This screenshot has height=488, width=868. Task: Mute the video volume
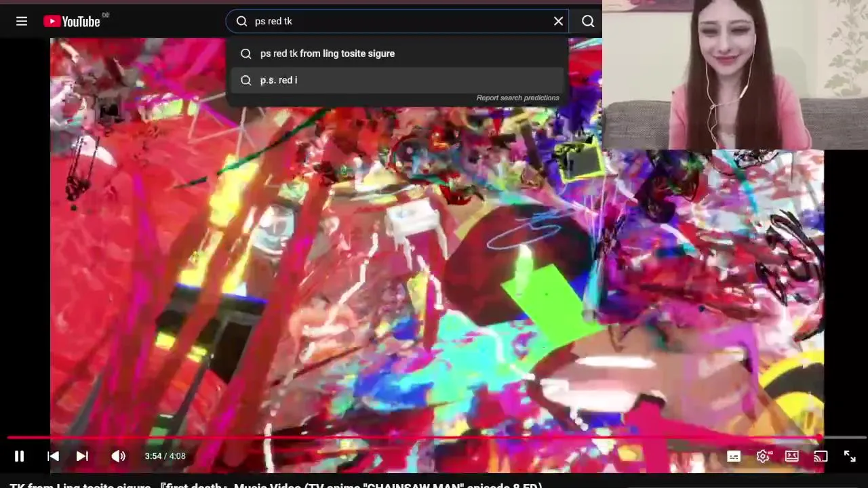[118, 456]
